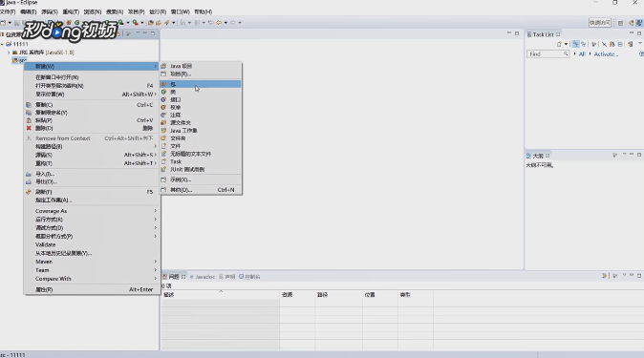Click the import icon next to 导入(I)...
This screenshot has height=358, width=644.
coord(29,174)
